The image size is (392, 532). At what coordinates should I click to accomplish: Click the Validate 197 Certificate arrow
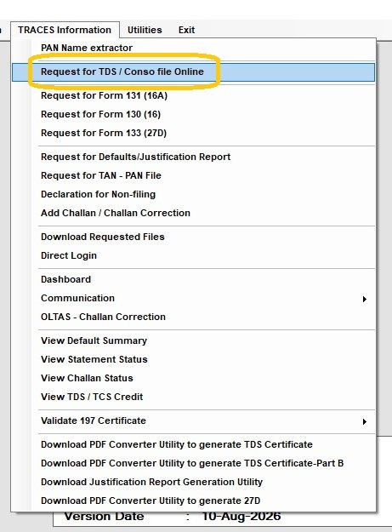point(365,421)
